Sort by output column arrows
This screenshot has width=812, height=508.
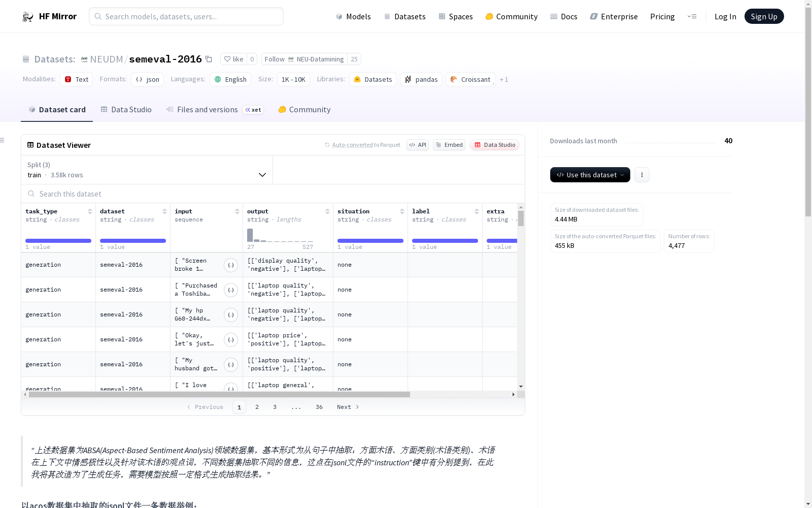click(x=327, y=211)
